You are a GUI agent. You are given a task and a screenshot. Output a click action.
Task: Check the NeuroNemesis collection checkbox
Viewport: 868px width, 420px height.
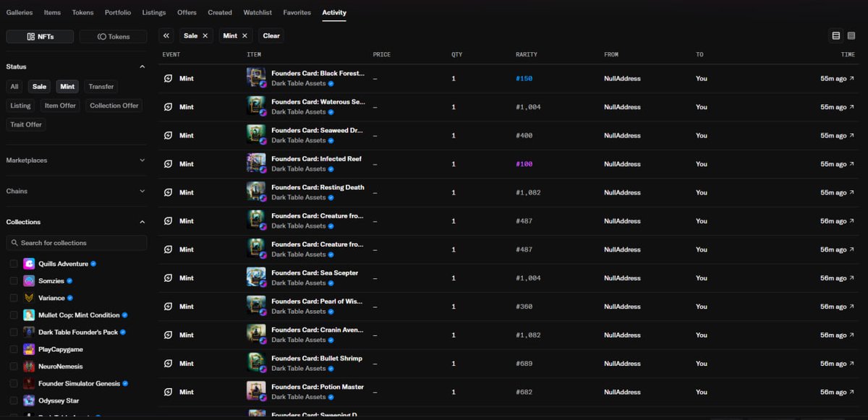point(14,367)
